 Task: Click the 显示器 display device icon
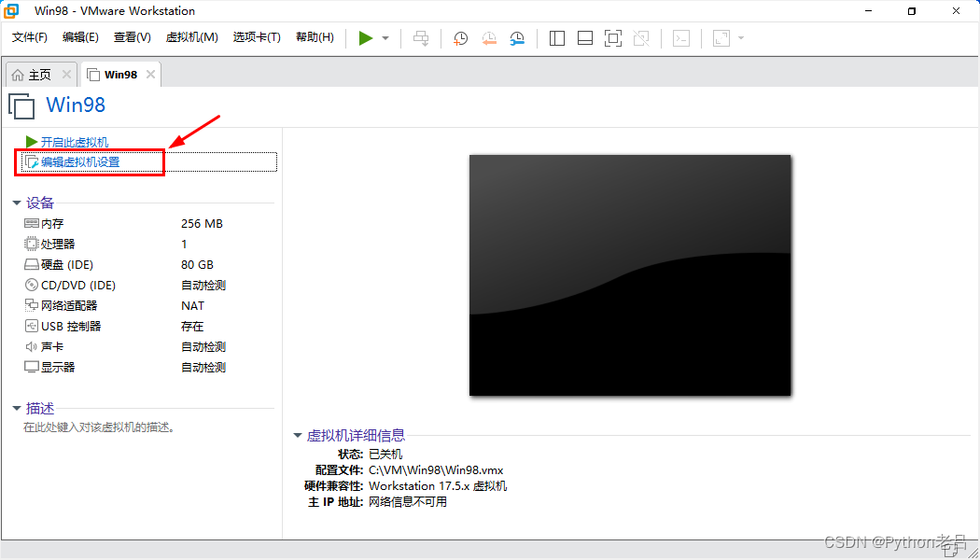(x=31, y=367)
